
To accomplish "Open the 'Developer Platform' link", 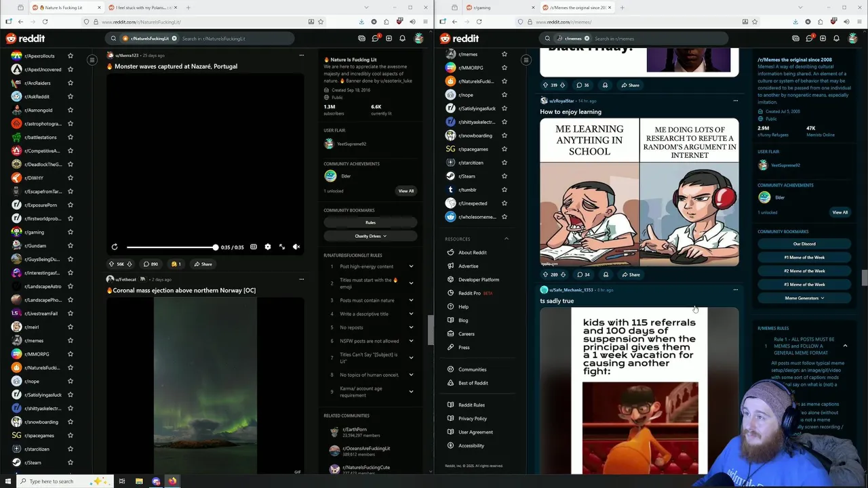I will [x=479, y=279].
